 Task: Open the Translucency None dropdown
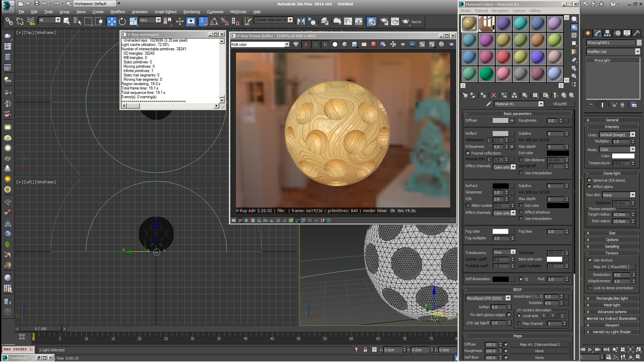tap(504, 252)
